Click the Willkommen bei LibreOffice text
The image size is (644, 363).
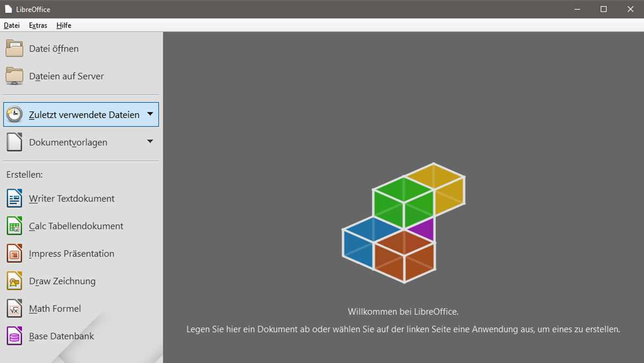[x=403, y=311]
